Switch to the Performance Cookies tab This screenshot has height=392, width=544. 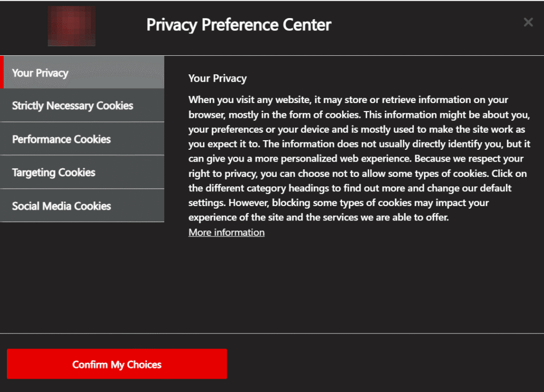[83, 139]
